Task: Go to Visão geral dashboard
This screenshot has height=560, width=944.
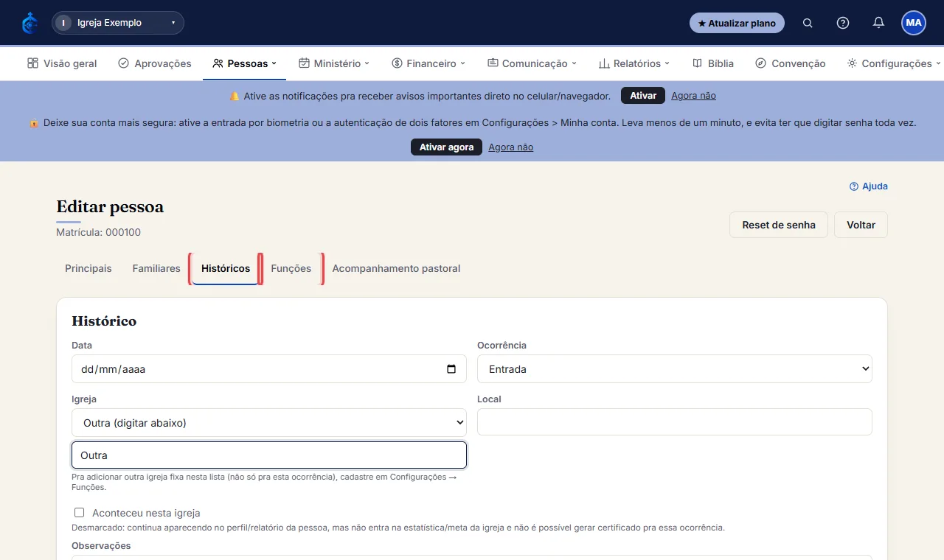Action: (62, 63)
